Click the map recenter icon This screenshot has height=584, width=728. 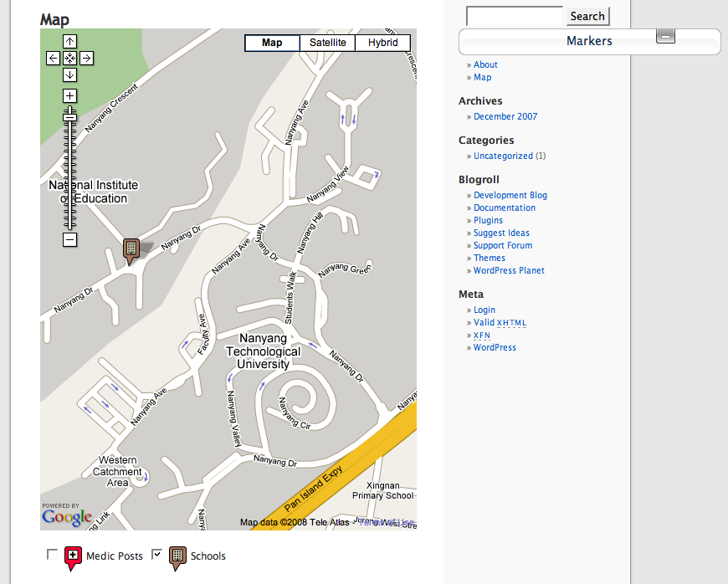[69, 58]
